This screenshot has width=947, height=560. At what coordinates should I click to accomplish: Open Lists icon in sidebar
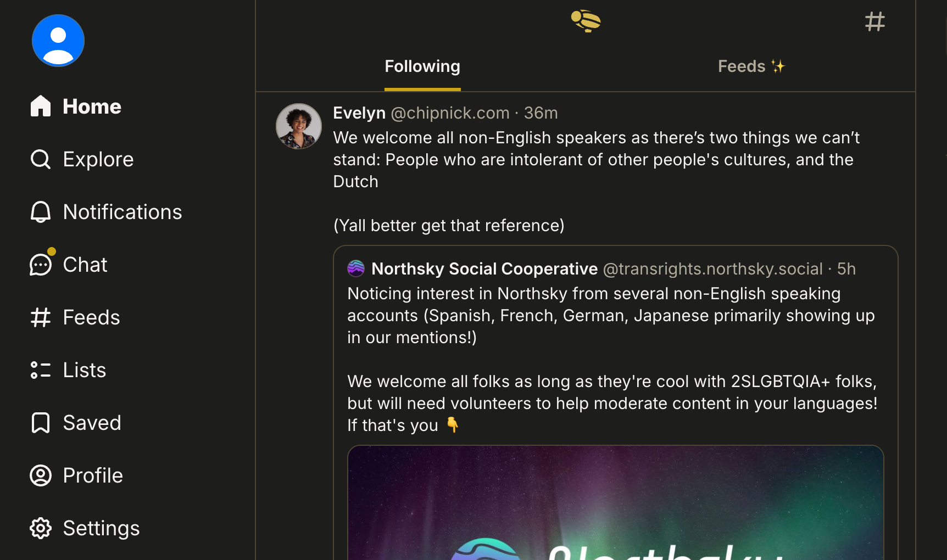pyautogui.click(x=41, y=370)
